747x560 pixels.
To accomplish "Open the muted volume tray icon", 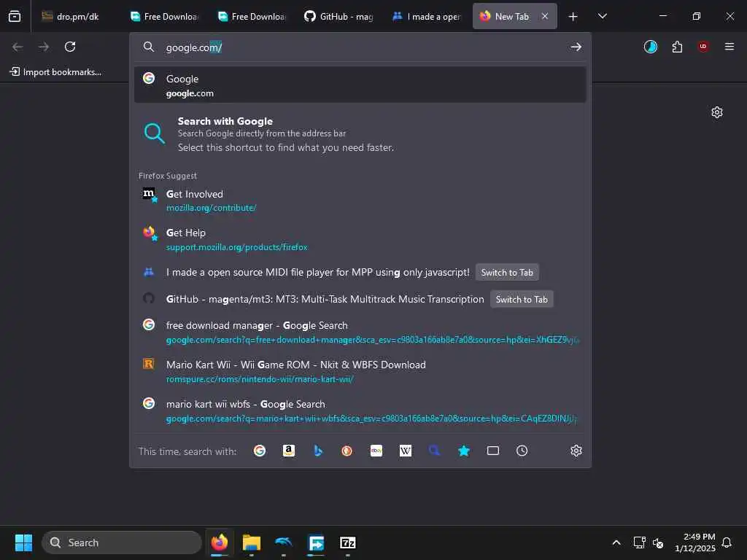I will tap(658, 542).
